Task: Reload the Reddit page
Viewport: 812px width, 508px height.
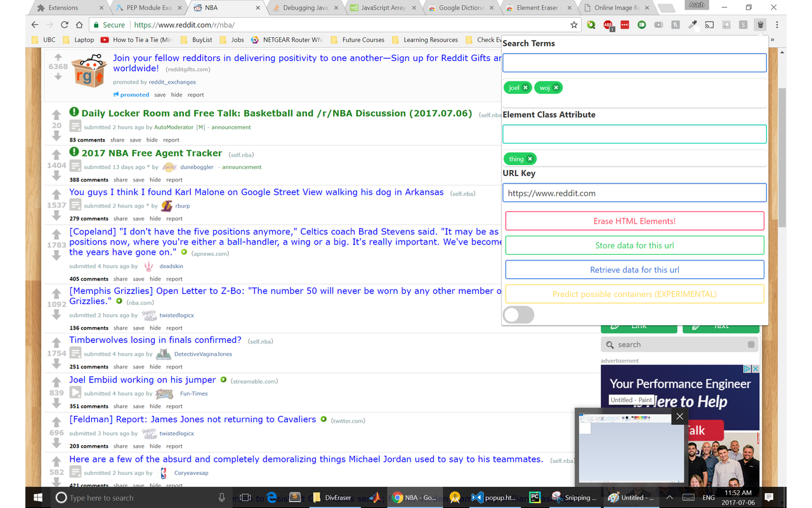Action: click(x=65, y=25)
